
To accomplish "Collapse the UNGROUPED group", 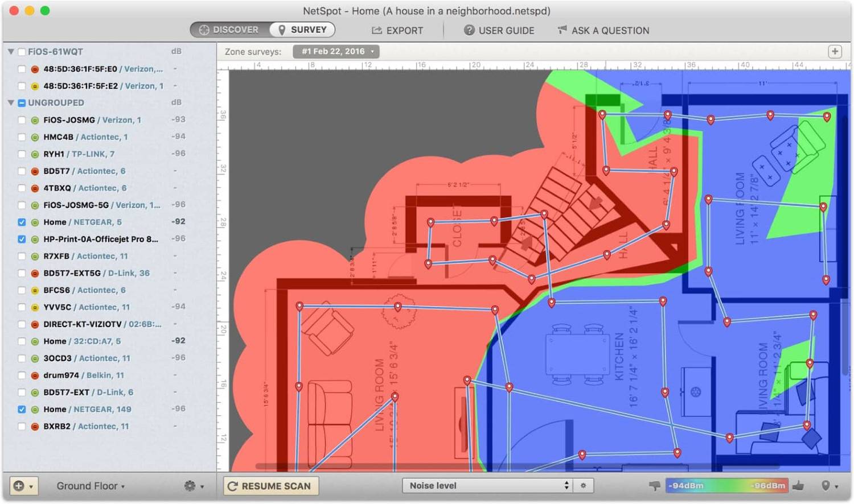I will [11, 103].
